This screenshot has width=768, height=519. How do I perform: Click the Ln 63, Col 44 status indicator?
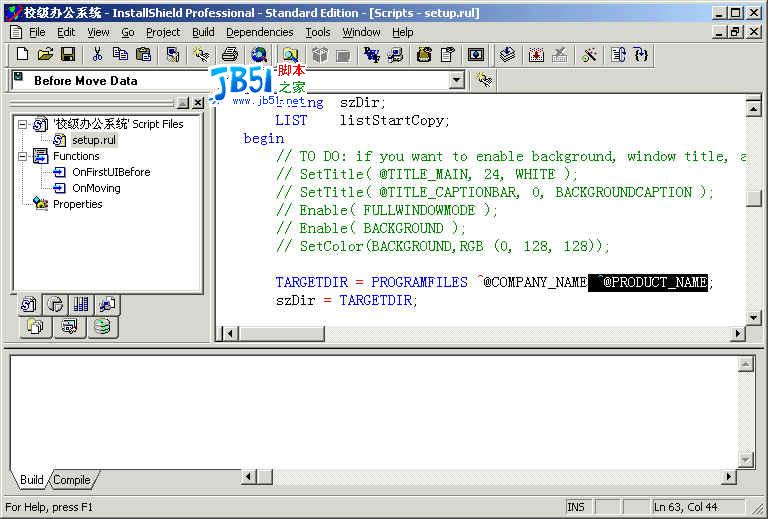pyautogui.click(x=685, y=507)
